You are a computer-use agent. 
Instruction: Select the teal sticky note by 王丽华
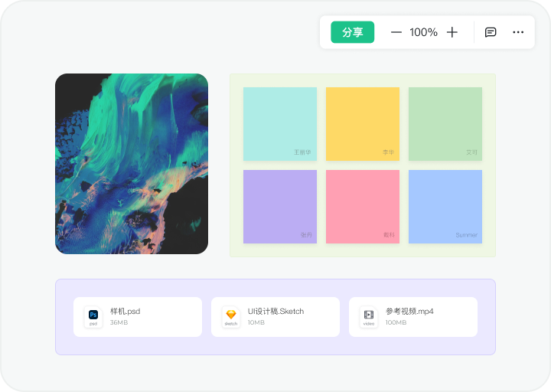tap(280, 124)
